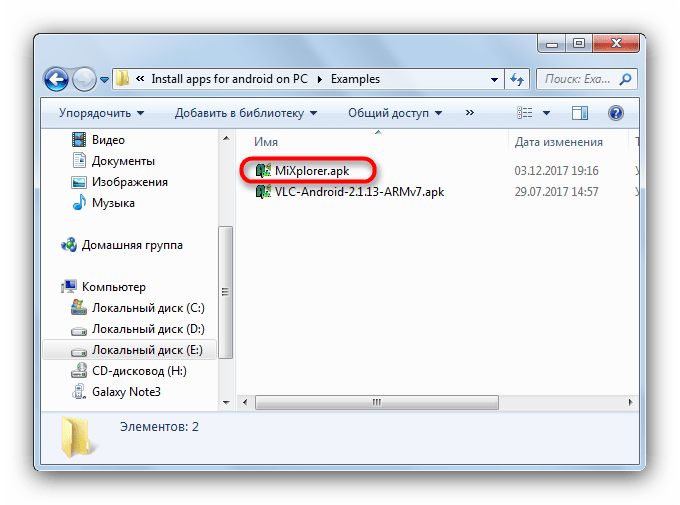The image size is (680, 505).
Task: Click the Galaxy Note3 phone icon
Action: pos(78,391)
